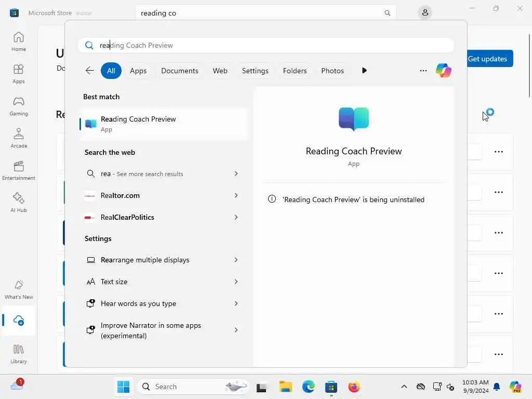The image size is (532, 399).
Task: Click the Reading Coach Preview large app icon
Action: [353, 119]
